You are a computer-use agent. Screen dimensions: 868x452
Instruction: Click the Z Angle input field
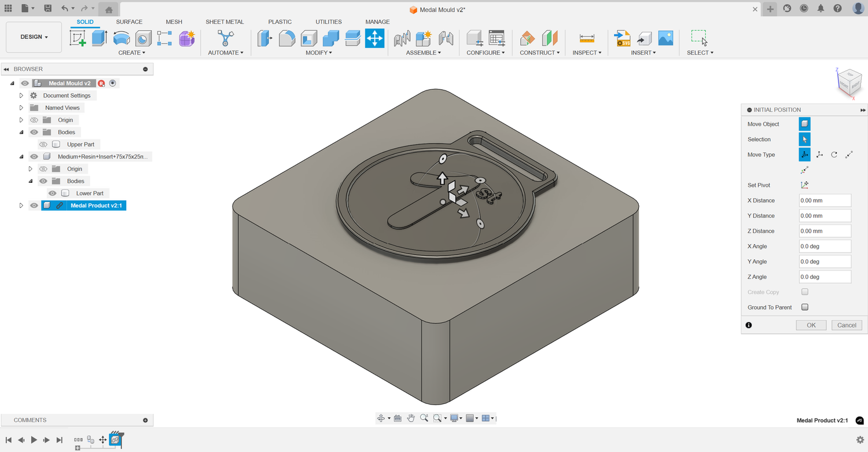[x=825, y=277]
